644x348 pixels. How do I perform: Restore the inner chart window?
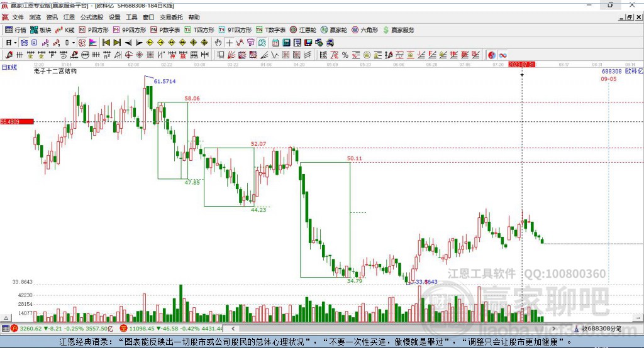630,17
